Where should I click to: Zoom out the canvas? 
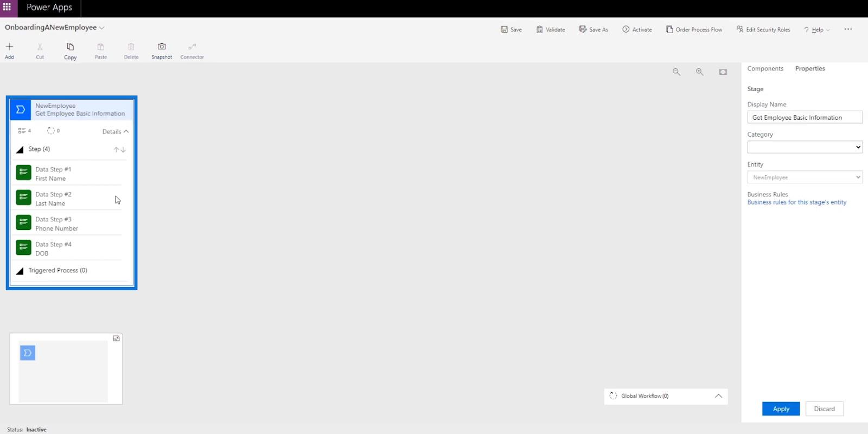676,72
